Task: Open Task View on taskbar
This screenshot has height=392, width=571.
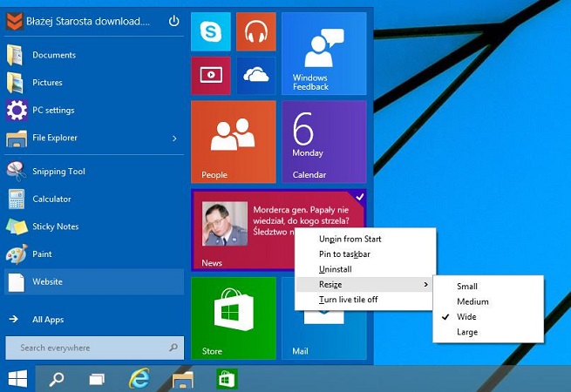Action: click(97, 379)
